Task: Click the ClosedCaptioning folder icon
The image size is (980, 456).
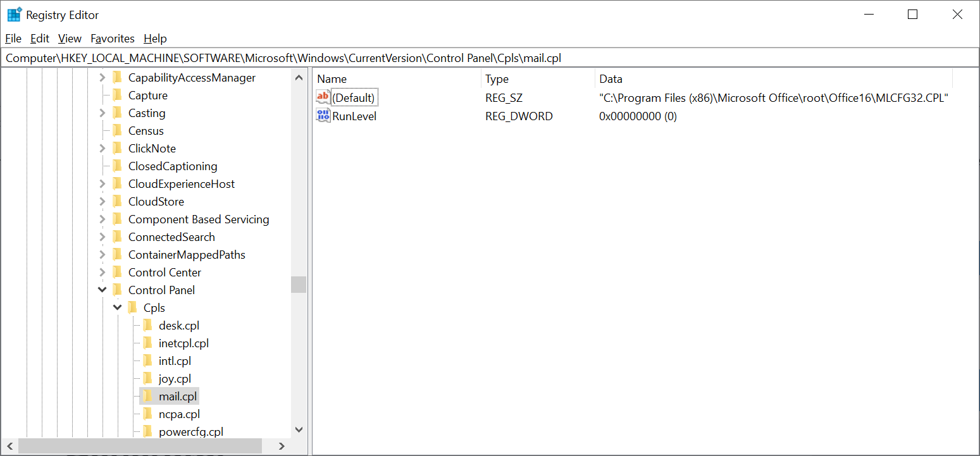Action: coord(117,166)
